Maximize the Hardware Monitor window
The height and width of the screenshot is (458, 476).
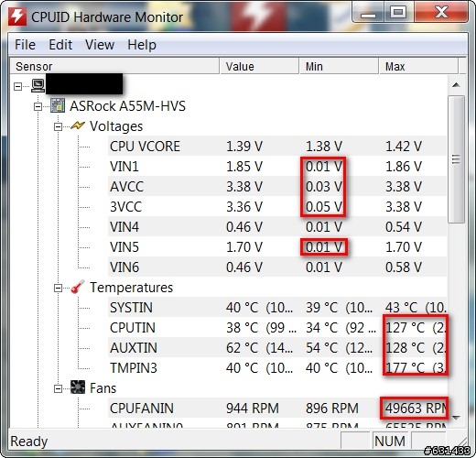398,12
